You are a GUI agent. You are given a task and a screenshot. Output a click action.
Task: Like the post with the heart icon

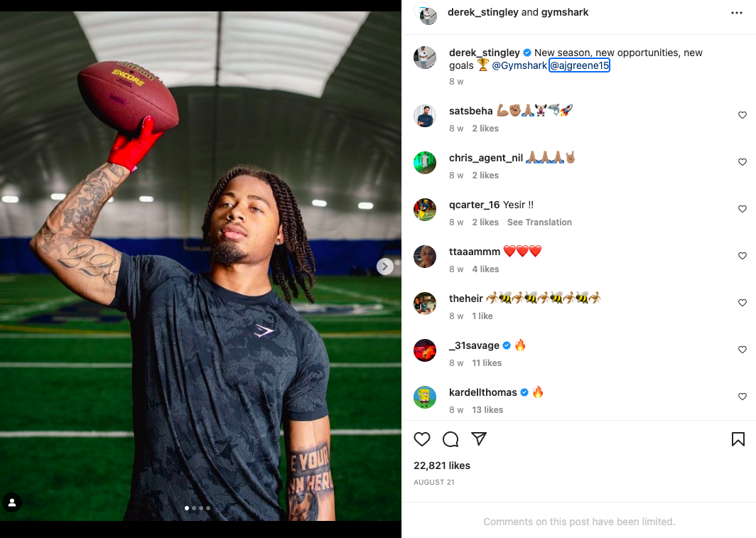[x=422, y=439]
